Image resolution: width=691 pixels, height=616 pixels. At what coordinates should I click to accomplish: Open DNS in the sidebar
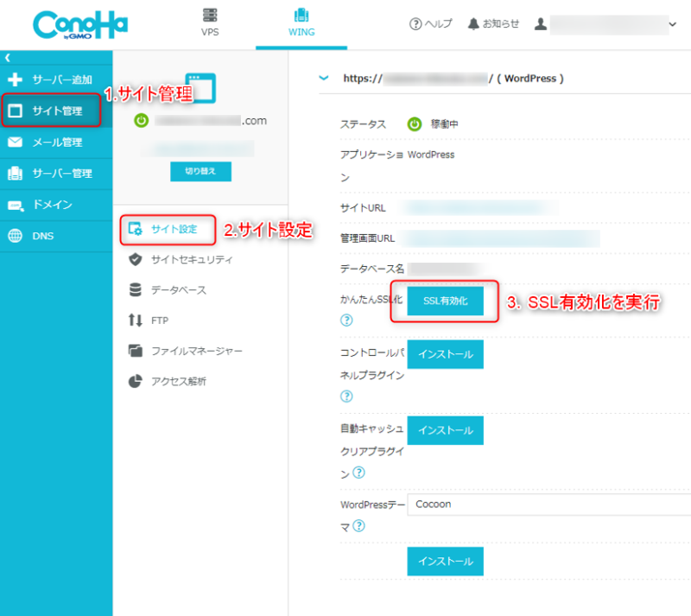pos(56,237)
